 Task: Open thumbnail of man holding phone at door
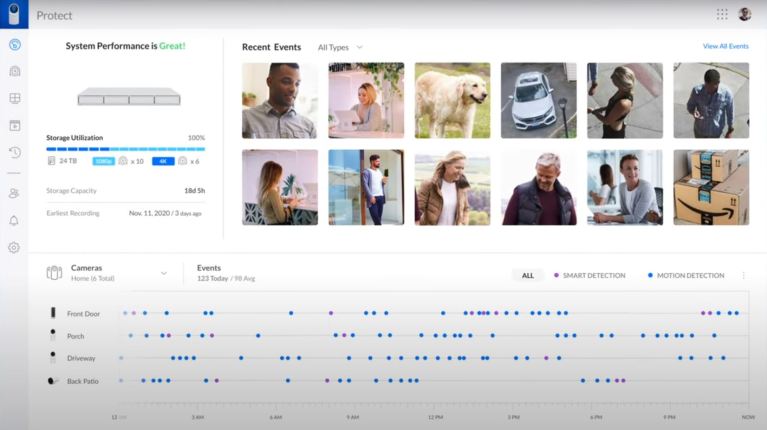366,187
